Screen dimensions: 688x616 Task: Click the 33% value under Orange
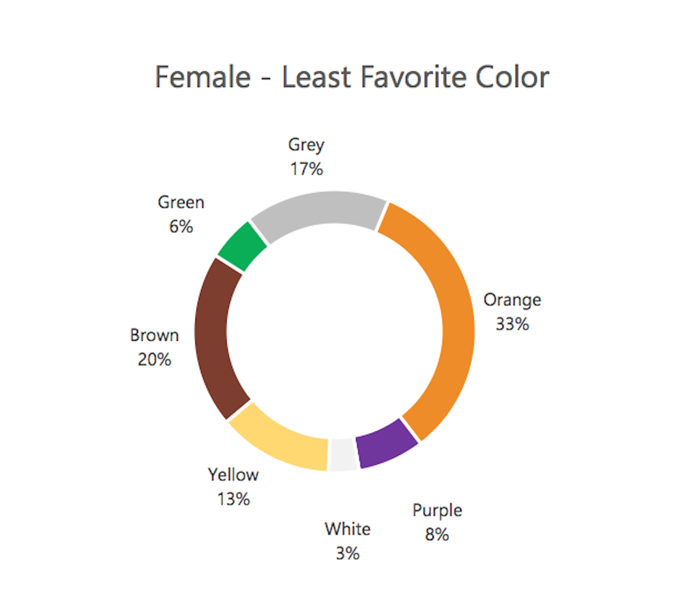coord(512,324)
